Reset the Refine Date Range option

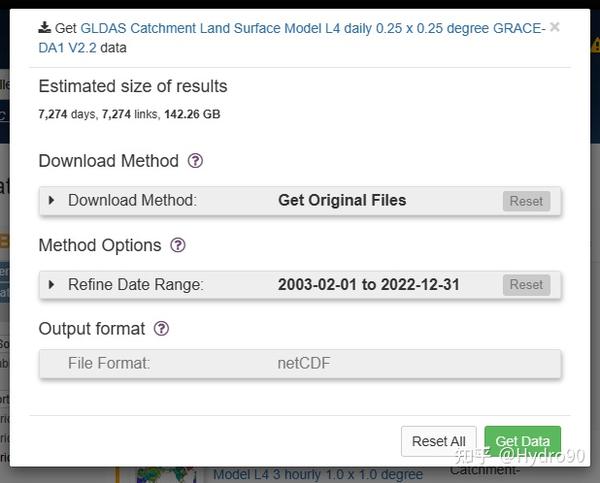click(x=526, y=285)
